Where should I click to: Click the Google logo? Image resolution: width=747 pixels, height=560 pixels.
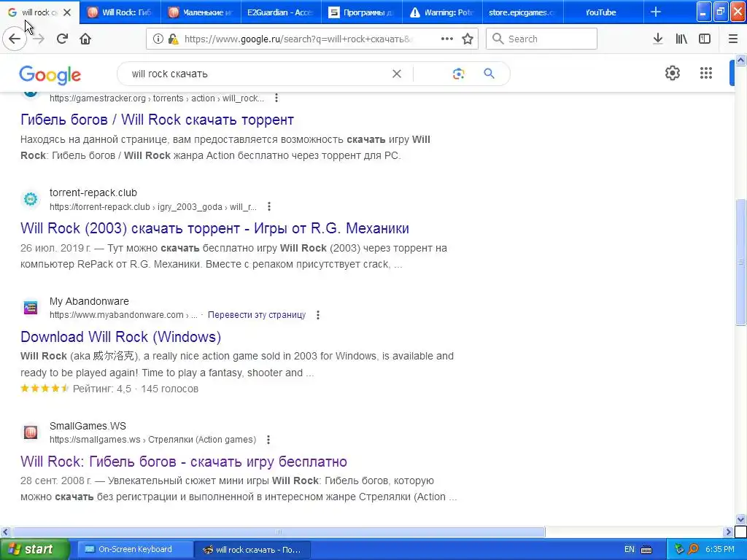click(50, 75)
